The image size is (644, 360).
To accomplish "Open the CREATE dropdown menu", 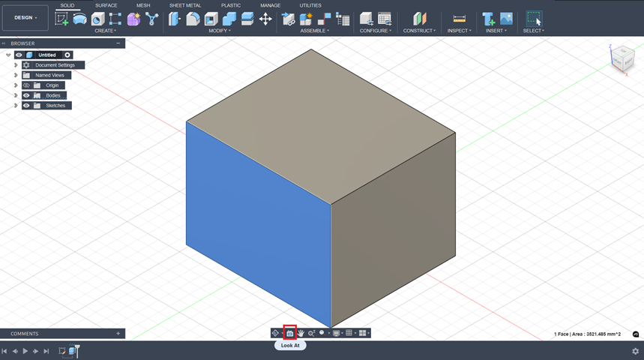I will click(x=106, y=31).
